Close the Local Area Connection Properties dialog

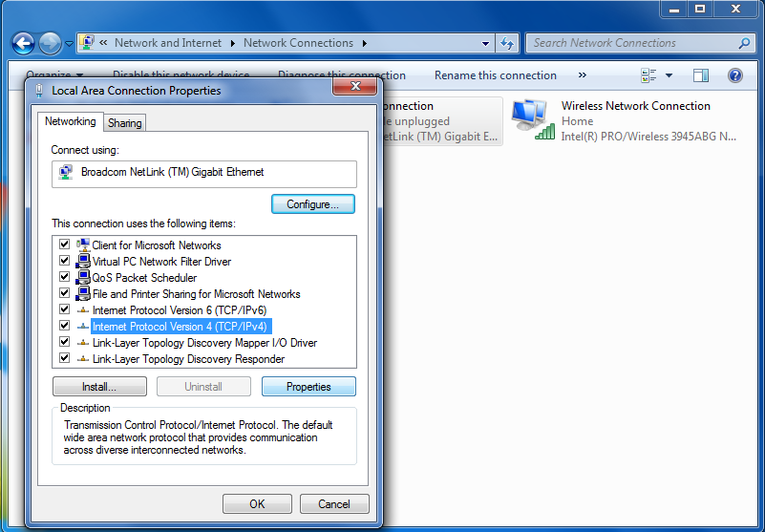pos(355,86)
